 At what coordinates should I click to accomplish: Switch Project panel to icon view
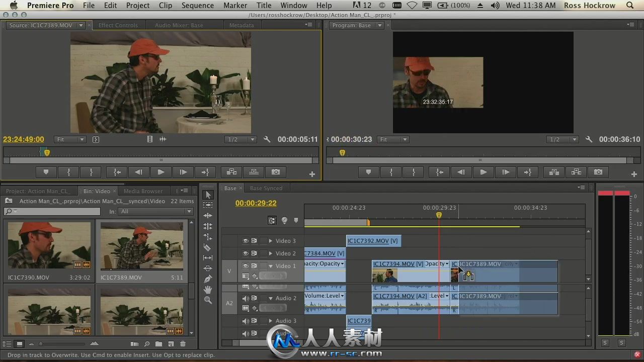click(x=19, y=344)
